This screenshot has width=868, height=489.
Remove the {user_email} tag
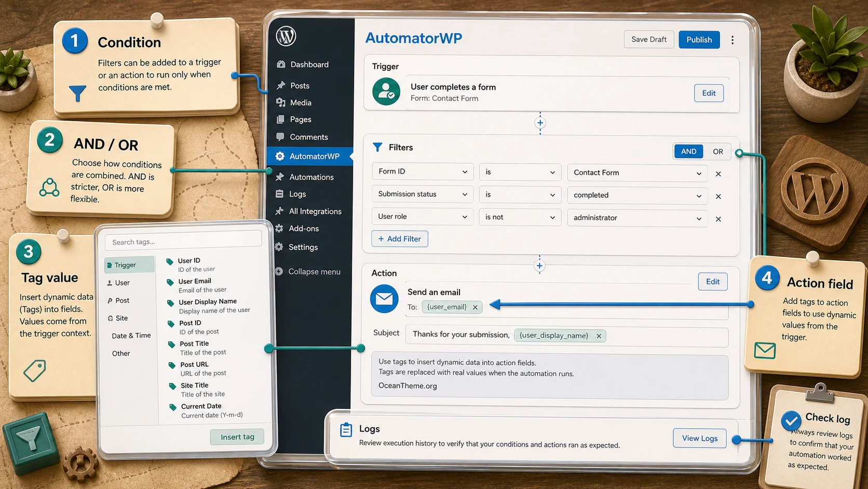coord(475,307)
